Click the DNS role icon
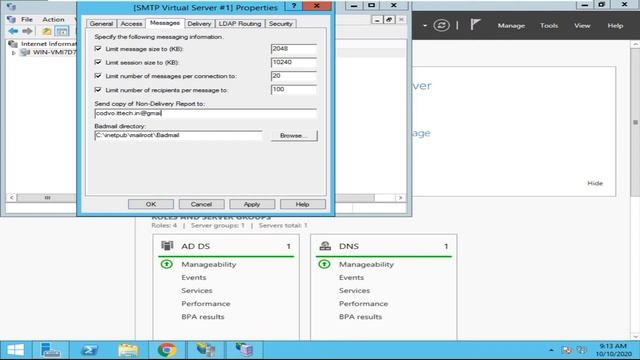This screenshot has width=640, height=360. [325, 246]
